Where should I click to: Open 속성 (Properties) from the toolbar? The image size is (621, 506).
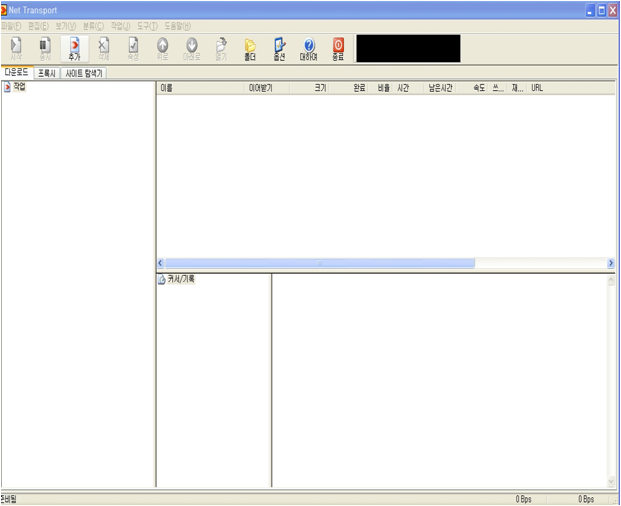pyautogui.click(x=133, y=49)
